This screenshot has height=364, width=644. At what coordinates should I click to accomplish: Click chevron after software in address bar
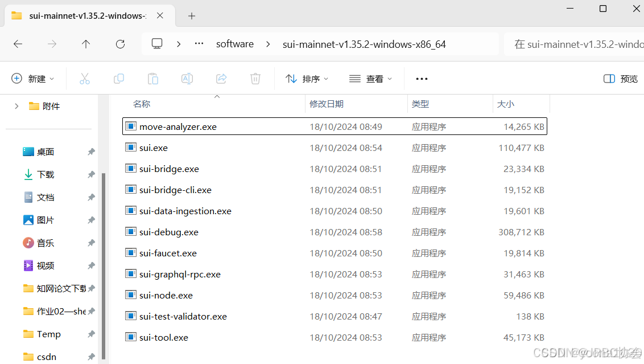tap(268, 44)
